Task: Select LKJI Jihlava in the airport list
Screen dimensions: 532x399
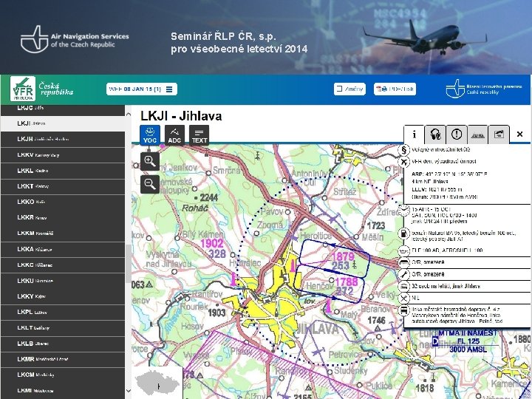Action: [63, 123]
